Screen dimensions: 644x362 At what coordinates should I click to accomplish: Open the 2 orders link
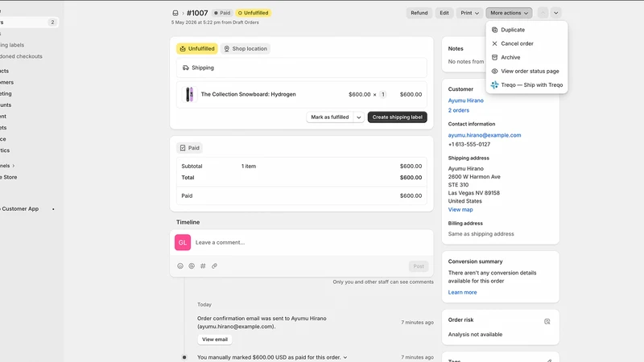(458, 110)
